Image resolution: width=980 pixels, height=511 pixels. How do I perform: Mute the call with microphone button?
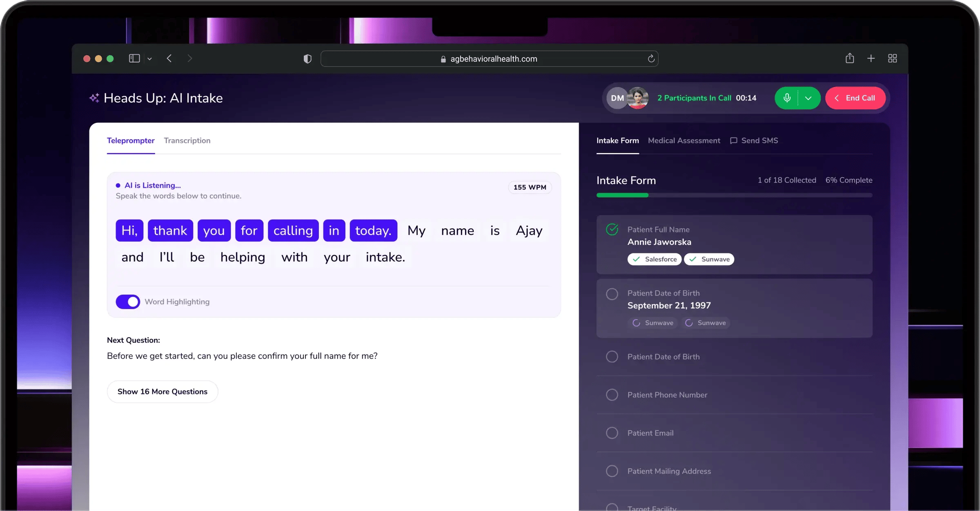(x=786, y=98)
